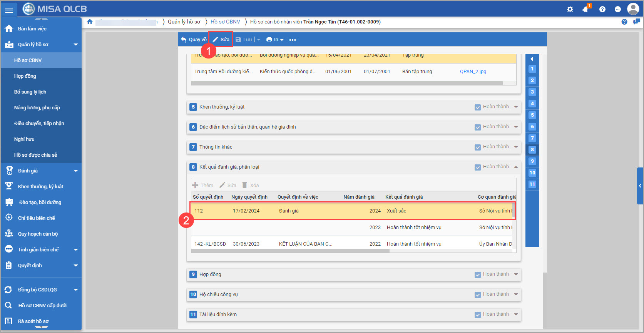Collapse the Kết quả đánh giá section
The height and width of the screenshot is (333, 644).
pyautogui.click(x=516, y=167)
